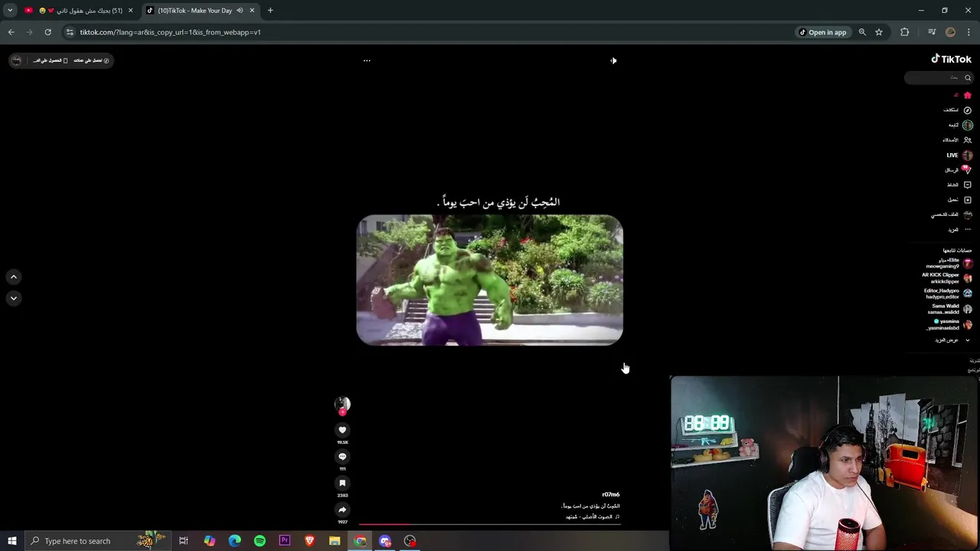Viewport: 980px width, 551px height.
Task: Open the Activity notifications item
Action: point(959,184)
